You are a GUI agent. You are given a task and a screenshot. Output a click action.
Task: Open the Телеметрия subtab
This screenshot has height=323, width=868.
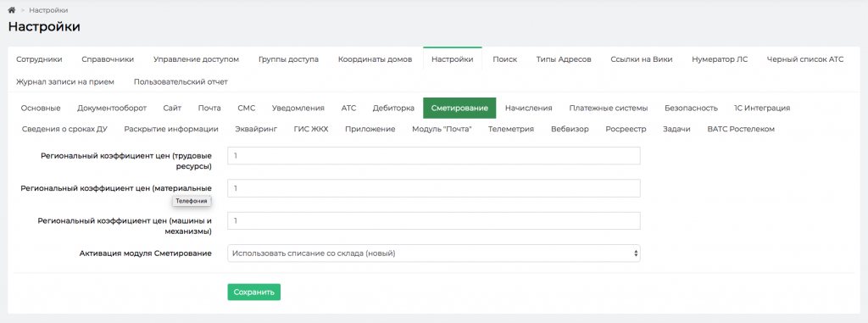pos(511,129)
